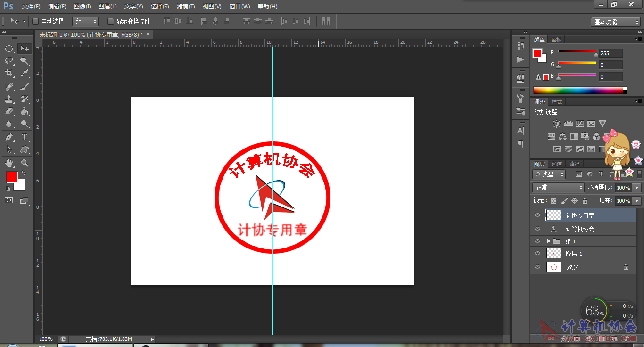Select the Crop tool
The width and height of the screenshot is (644, 347).
(9, 73)
